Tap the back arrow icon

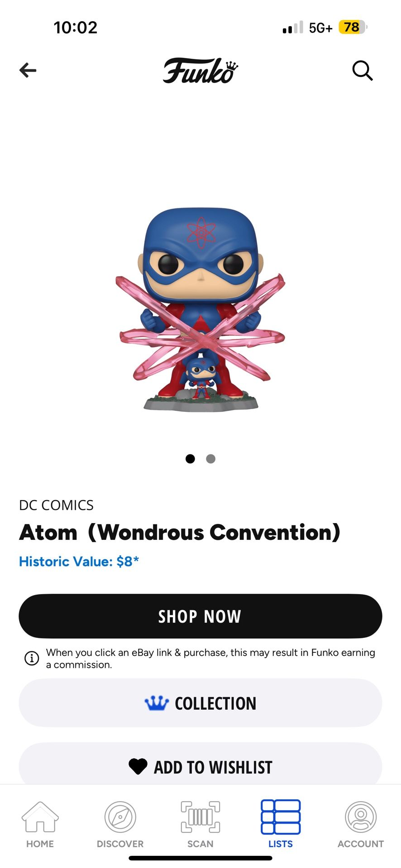point(28,70)
